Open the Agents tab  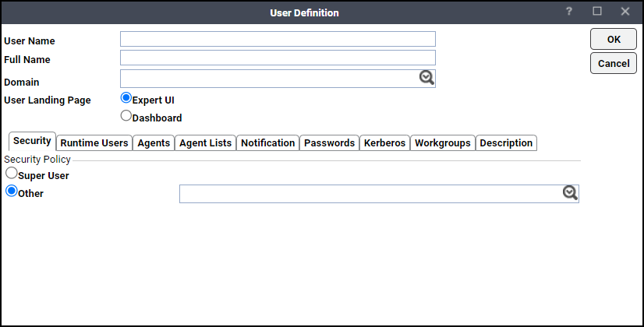154,142
